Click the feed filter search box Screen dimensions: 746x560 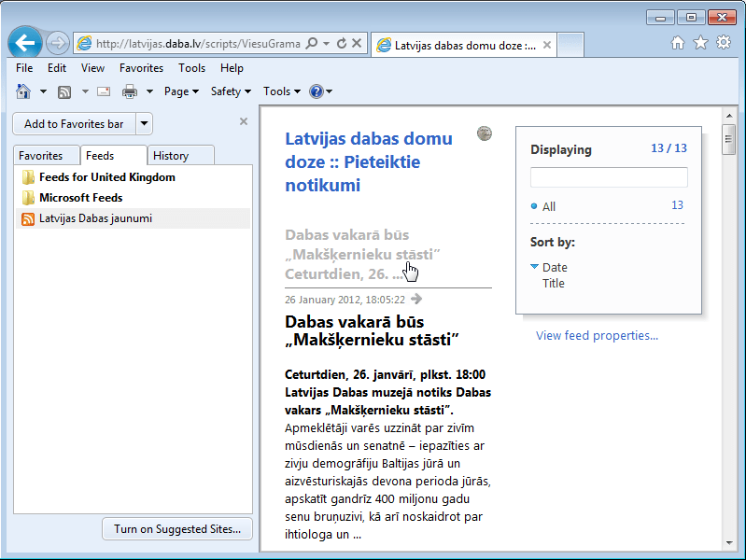coord(609,177)
